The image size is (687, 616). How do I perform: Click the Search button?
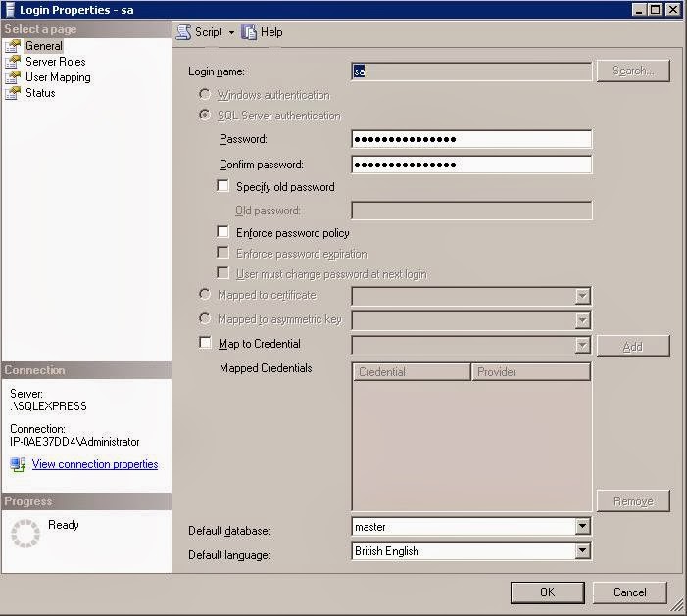[633, 71]
